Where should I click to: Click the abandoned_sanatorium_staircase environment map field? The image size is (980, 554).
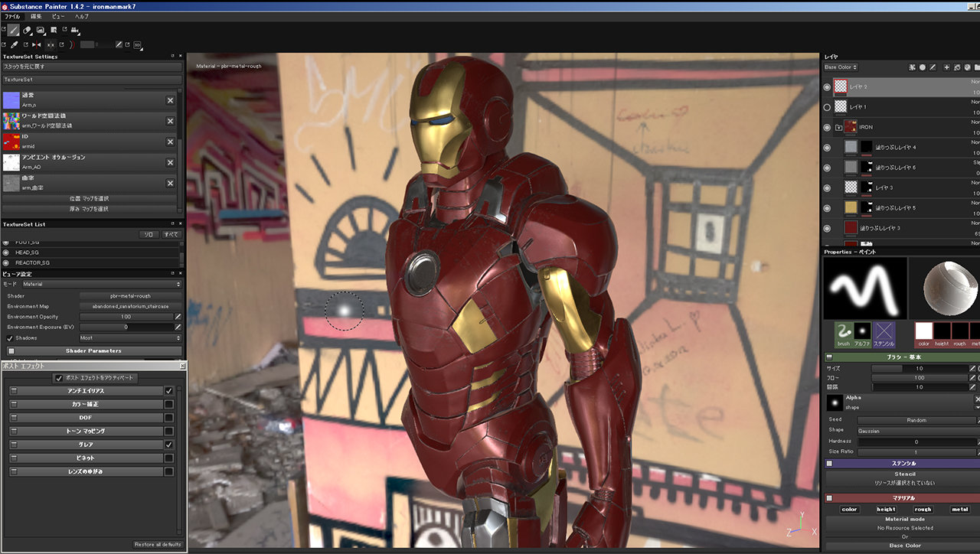pos(131,306)
